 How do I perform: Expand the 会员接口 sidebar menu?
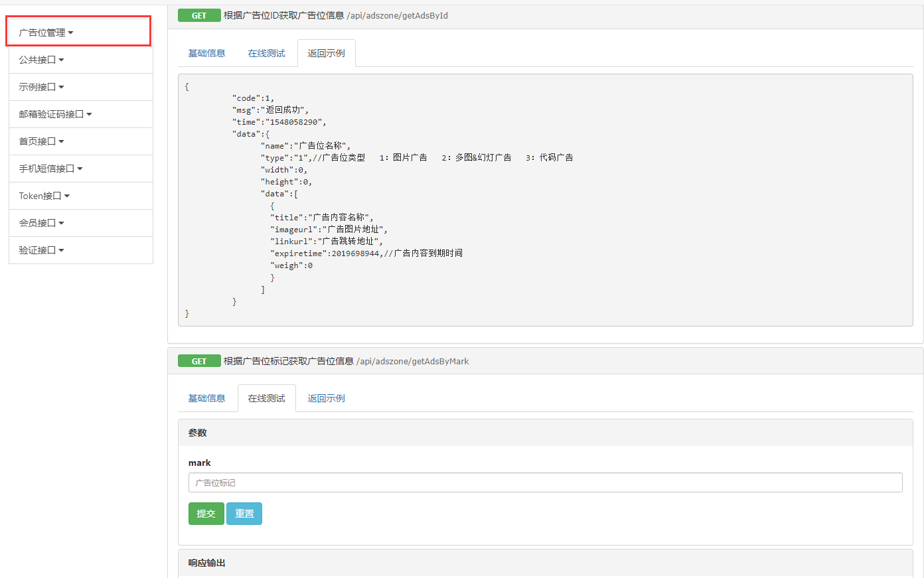[81, 223]
